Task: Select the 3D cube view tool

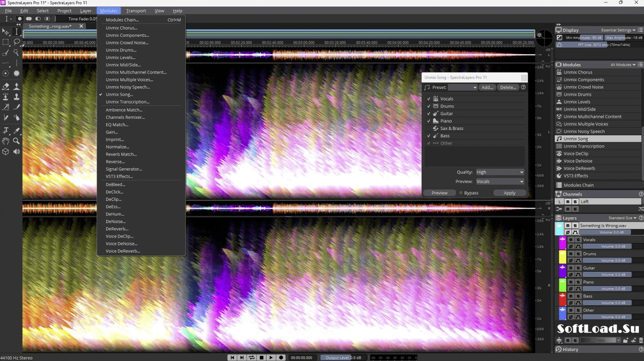Action: (5, 151)
